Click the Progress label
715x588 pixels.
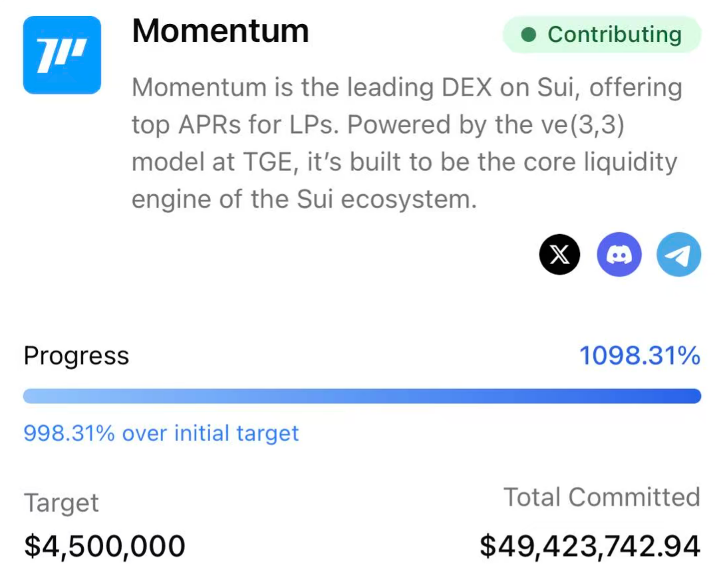[x=76, y=357]
